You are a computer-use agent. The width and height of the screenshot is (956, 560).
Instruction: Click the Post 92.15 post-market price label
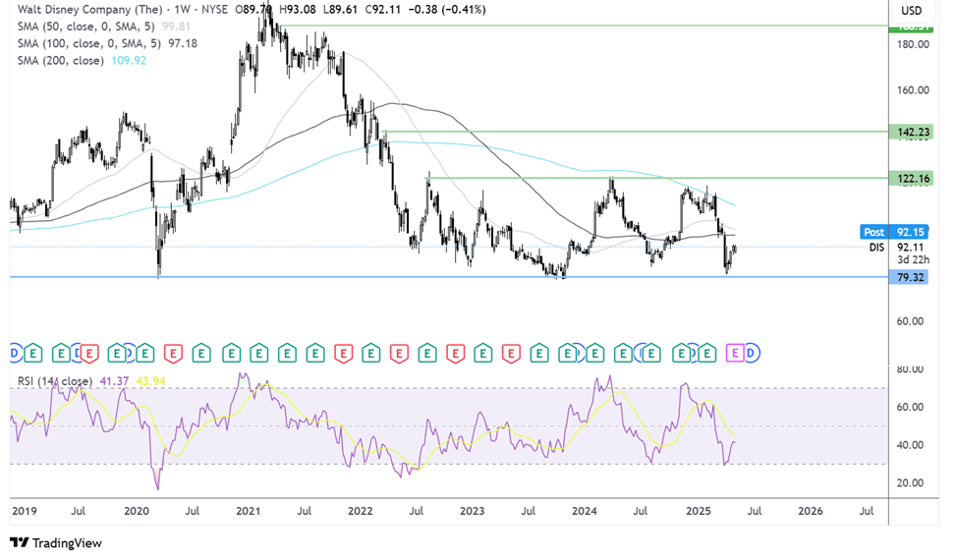894,232
